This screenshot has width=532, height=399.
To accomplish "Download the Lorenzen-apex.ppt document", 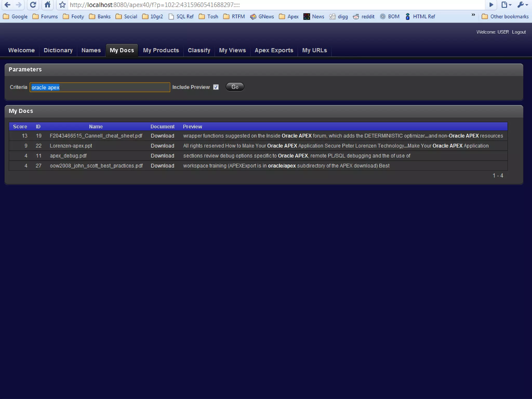I will tap(162, 146).
